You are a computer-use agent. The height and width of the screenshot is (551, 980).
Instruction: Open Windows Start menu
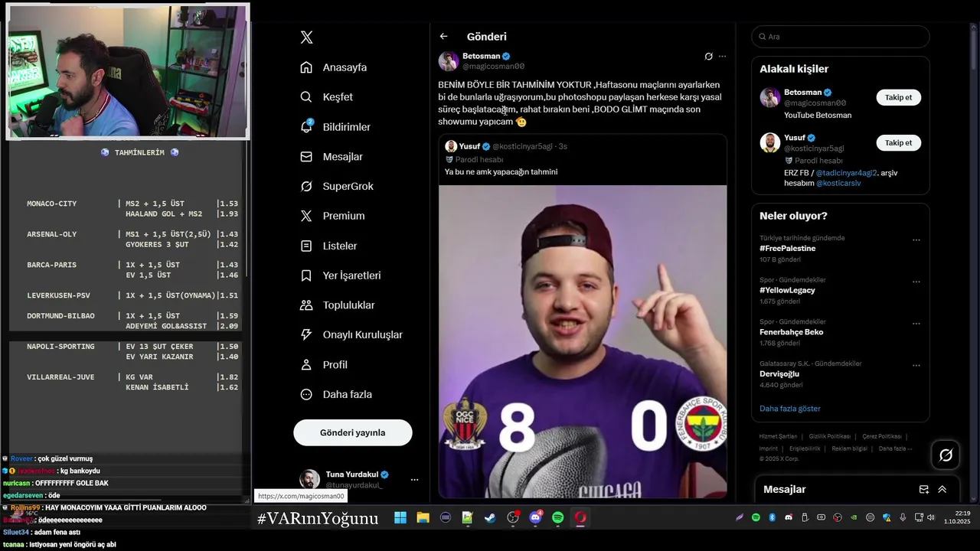coord(400,518)
